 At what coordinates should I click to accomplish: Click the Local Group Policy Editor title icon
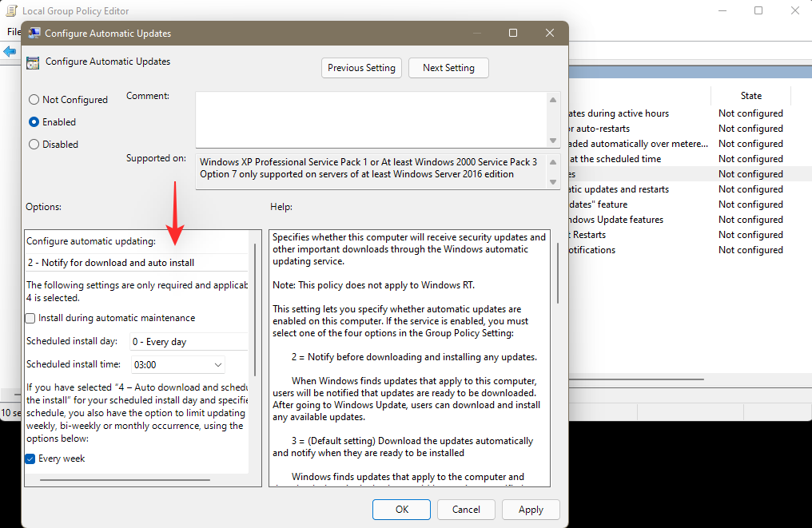tap(11, 11)
